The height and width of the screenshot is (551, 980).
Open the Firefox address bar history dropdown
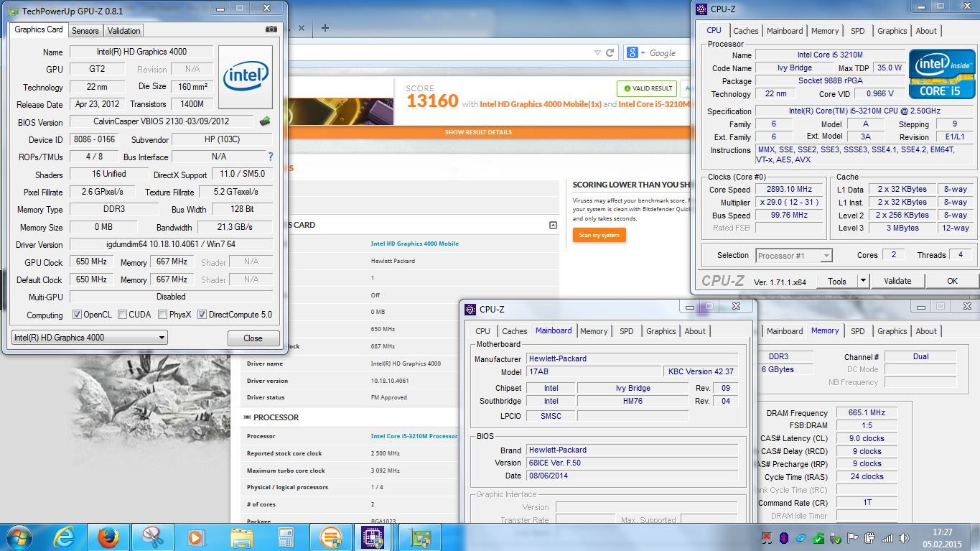click(x=597, y=52)
